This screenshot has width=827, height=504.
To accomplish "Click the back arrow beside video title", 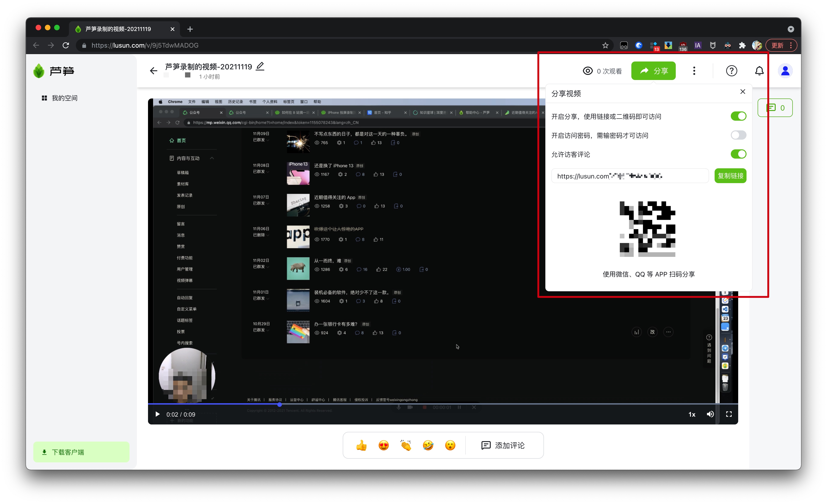I will [153, 71].
